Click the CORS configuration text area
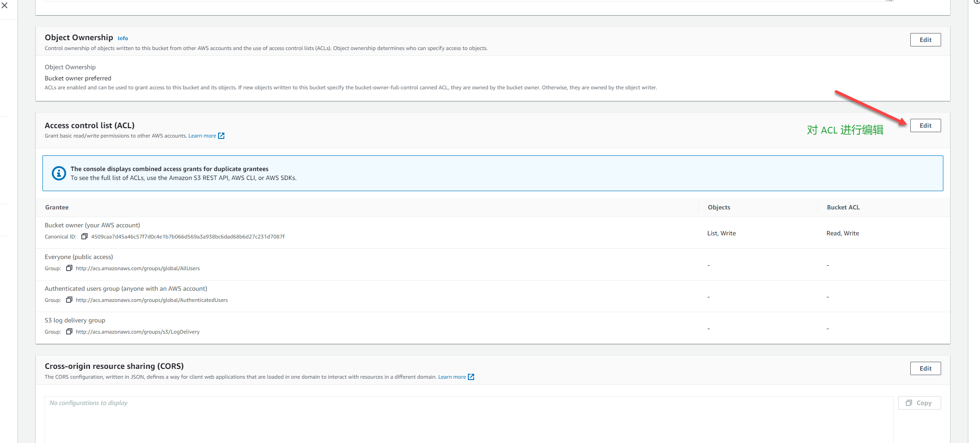The width and height of the screenshot is (980, 443). [x=469, y=419]
